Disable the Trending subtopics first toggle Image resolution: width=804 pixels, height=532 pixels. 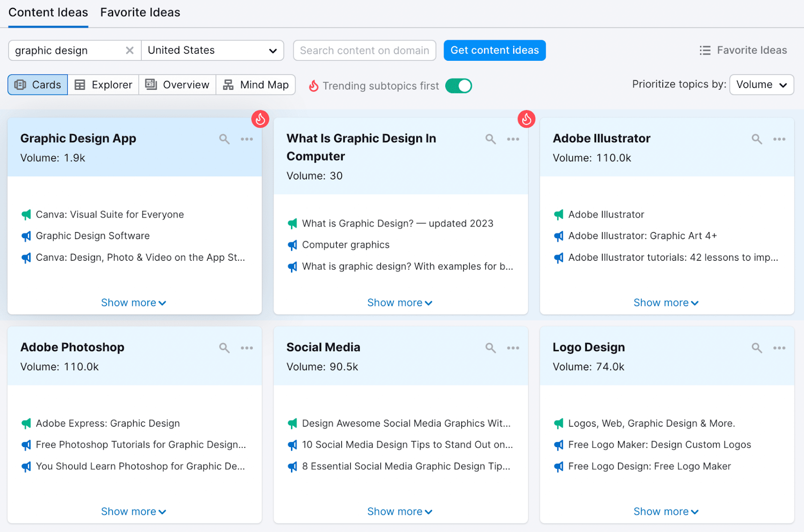point(458,85)
